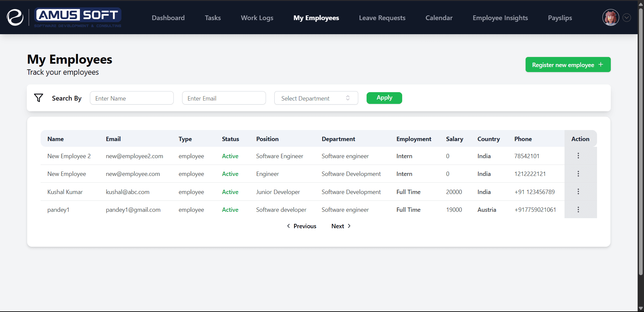Open the Select Department dropdown
This screenshot has width=644, height=312.
(316, 98)
